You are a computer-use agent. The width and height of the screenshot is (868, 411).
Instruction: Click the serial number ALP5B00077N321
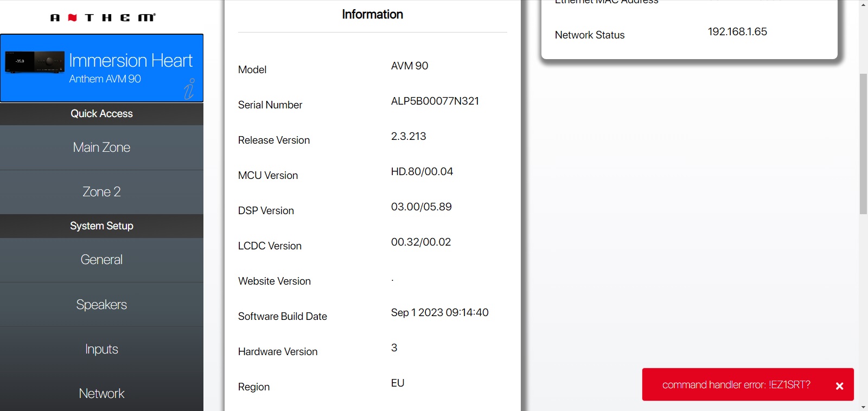435,101
